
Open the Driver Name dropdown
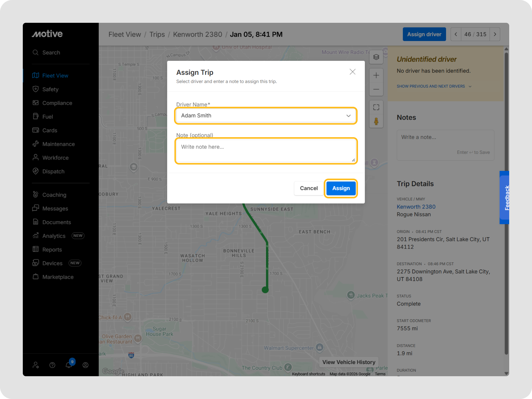tap(265, 116)
